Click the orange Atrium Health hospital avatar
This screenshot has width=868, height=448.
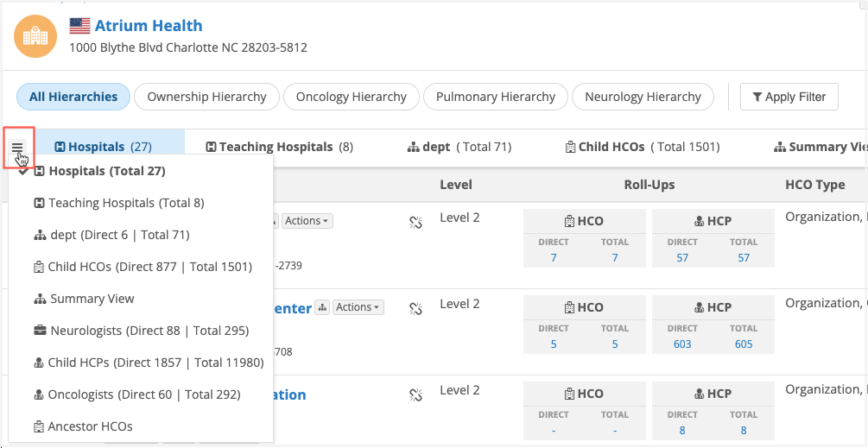point(35,37)
